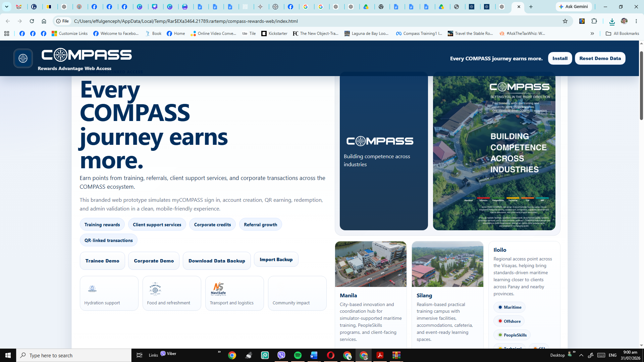
Task: Click the File site-info icon in address bar
Action: click(x=62, y=21)
